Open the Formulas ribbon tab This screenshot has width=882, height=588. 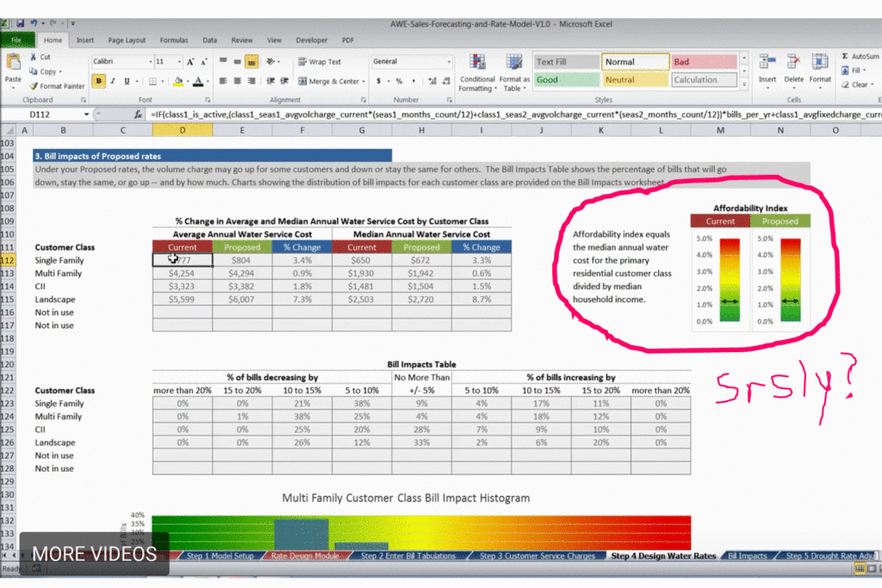(173, 40)
